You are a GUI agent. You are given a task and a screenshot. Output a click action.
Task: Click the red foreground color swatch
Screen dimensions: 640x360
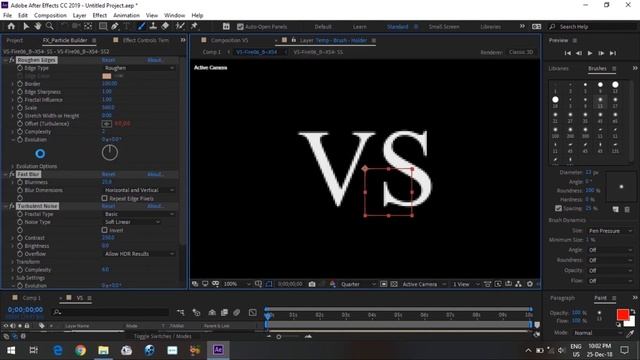coord(622,315)
